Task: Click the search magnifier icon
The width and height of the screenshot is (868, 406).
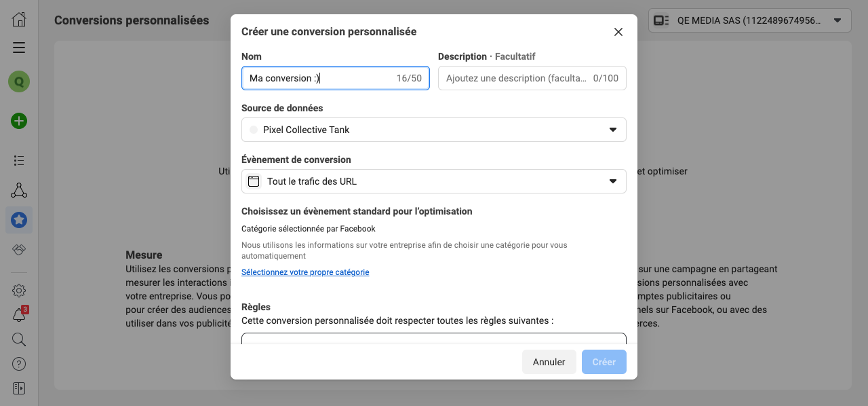Action: coord(19,339)
